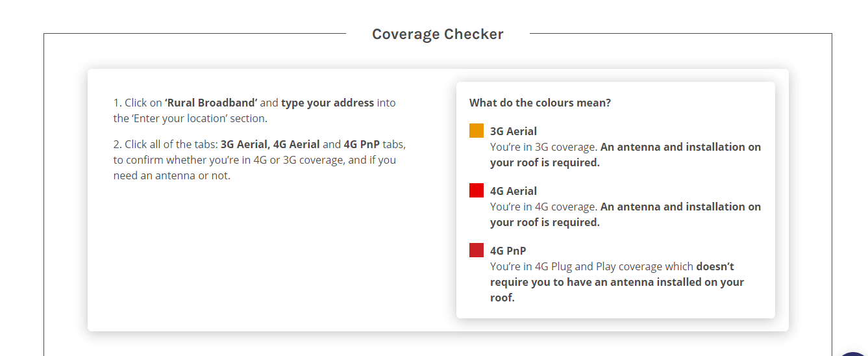Select the 4G Aerial legend title
The width and height of the screenshot is (868, 356).
pyautogui.click(x=514, y=191)
